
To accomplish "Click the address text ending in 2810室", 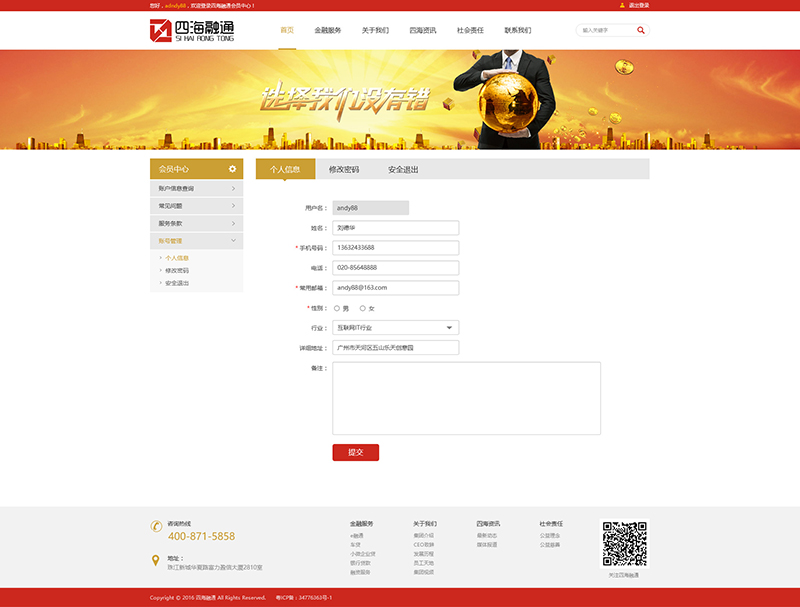I will click(x=215, y=567).
